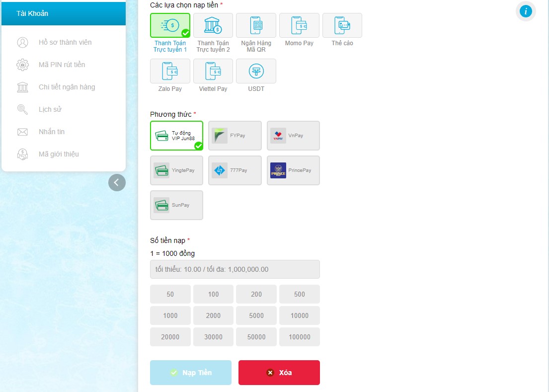Image resolution: width=549 pixels, height=392 pixels.
Task: Focus the deposit amount input field
Action: (235, 269)
